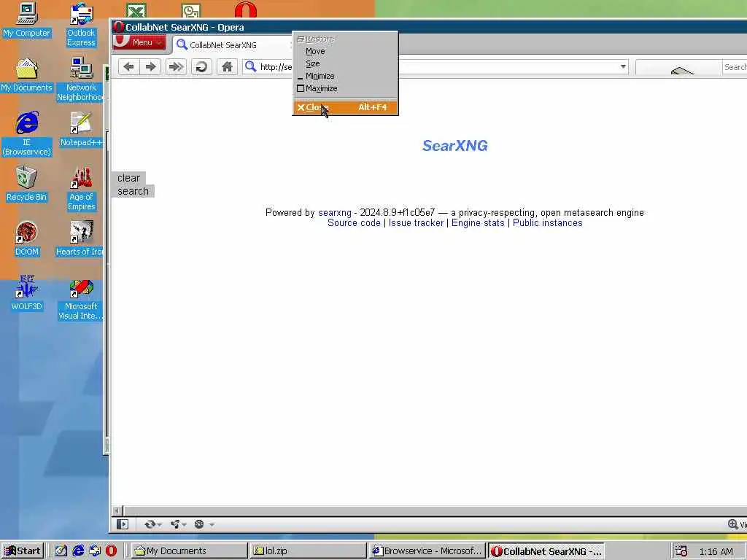Switch to the lol.zip taskbar window
Viewport: 747px width, 560px height.
click(x=308, y=551)
